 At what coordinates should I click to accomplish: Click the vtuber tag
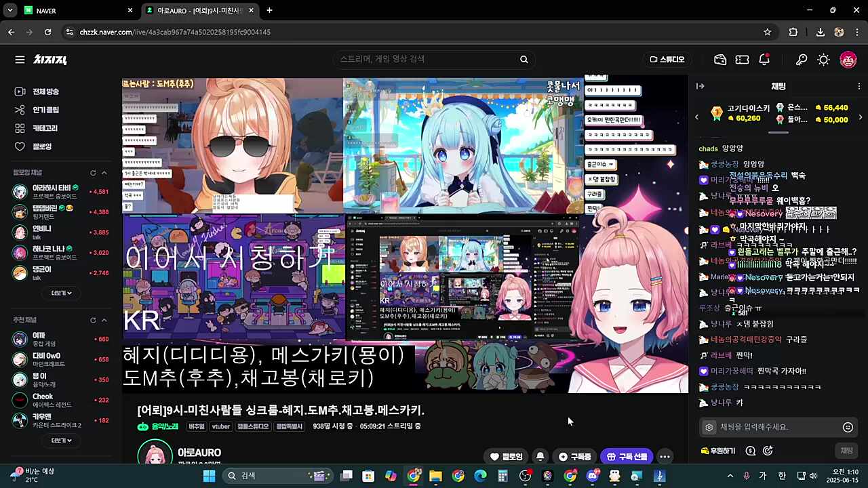click(220, 426)
